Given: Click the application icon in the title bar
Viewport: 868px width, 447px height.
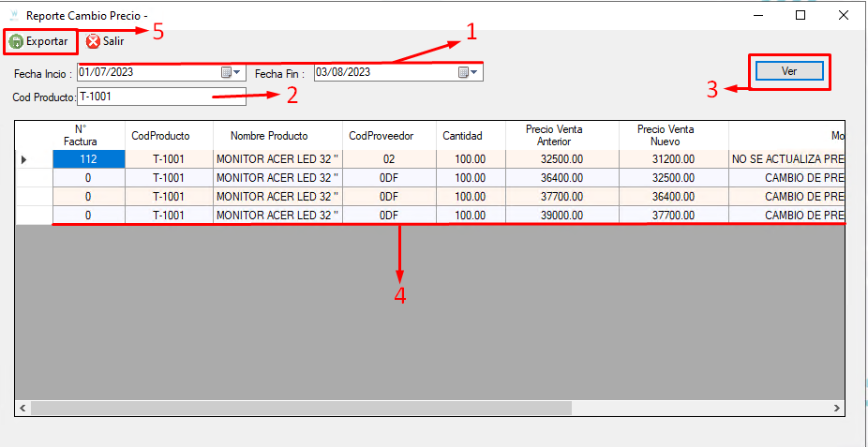Looking at the screenshot, I should 15,15.
